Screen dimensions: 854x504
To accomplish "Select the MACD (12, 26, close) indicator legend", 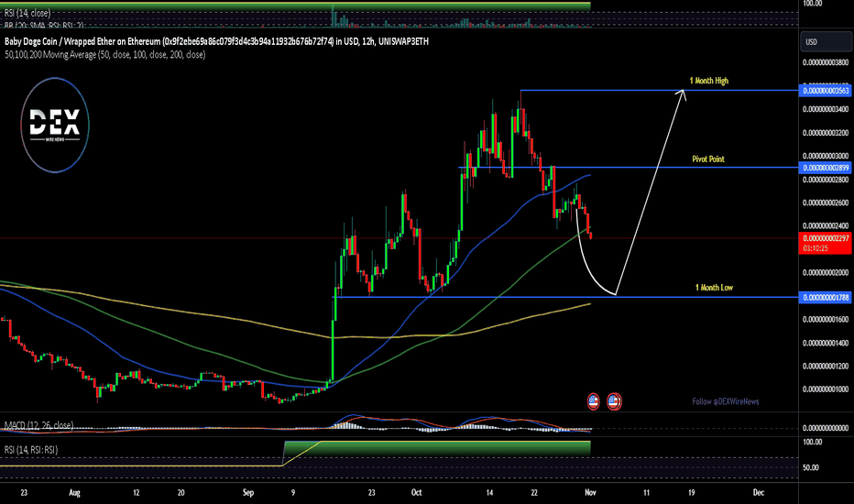I will tap(38, 425).
